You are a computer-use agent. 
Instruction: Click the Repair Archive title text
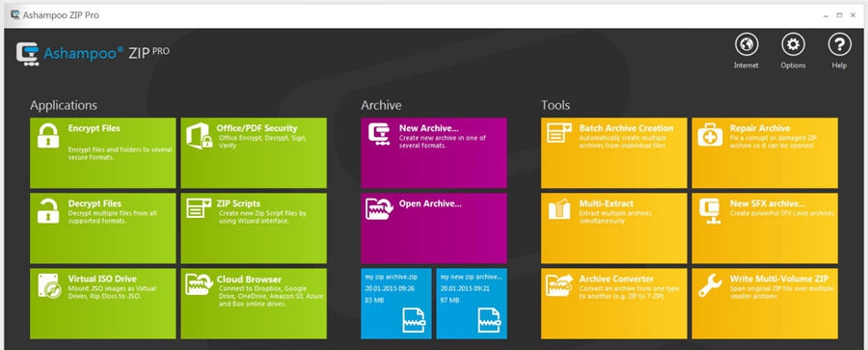point(760,128)
